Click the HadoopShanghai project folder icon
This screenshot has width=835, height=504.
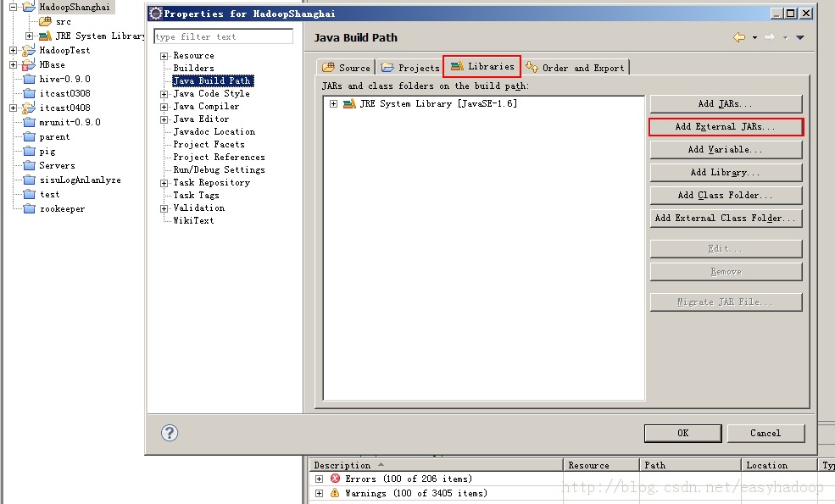click(29, 7)
